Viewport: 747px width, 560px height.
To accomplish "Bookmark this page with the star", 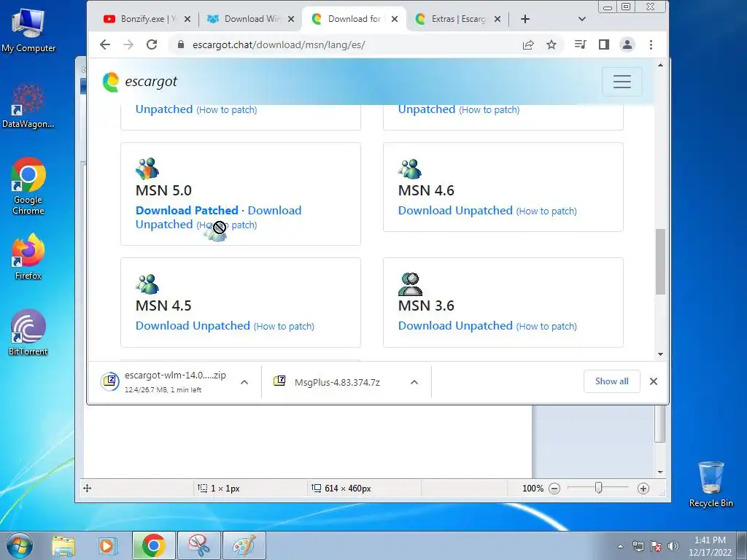I will 551,44.
